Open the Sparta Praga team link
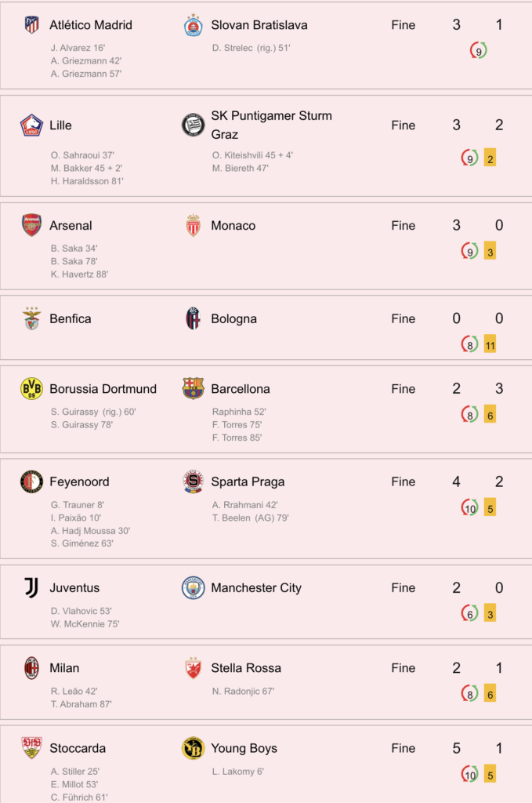 248,482
